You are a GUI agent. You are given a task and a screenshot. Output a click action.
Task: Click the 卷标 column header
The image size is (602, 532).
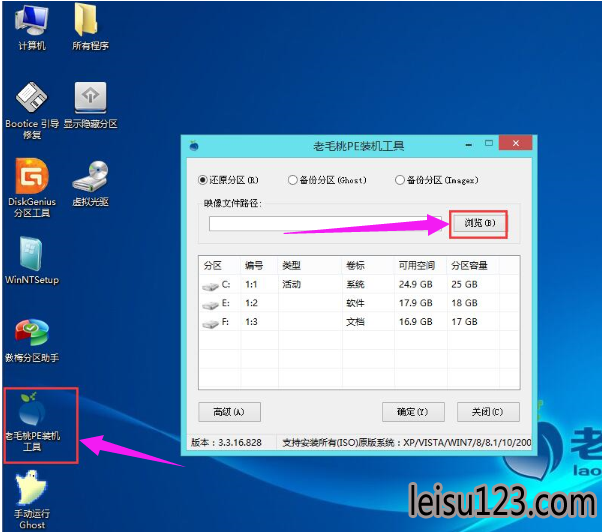click(368, 265)
